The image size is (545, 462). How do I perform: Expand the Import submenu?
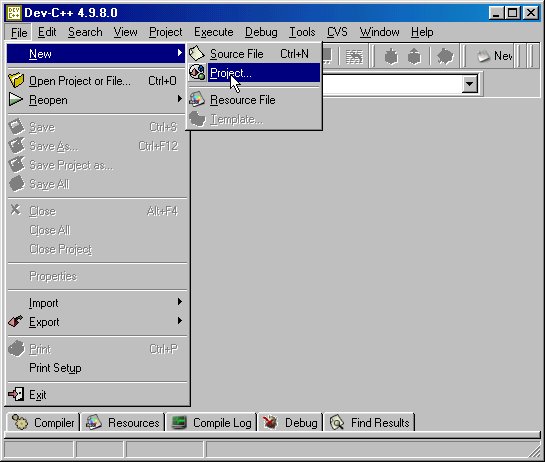coord(97,302)
